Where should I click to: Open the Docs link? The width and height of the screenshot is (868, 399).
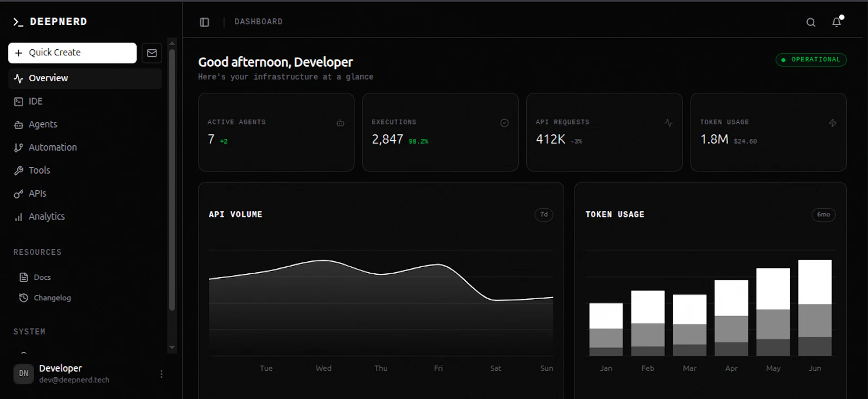click(x=87, y=277)
